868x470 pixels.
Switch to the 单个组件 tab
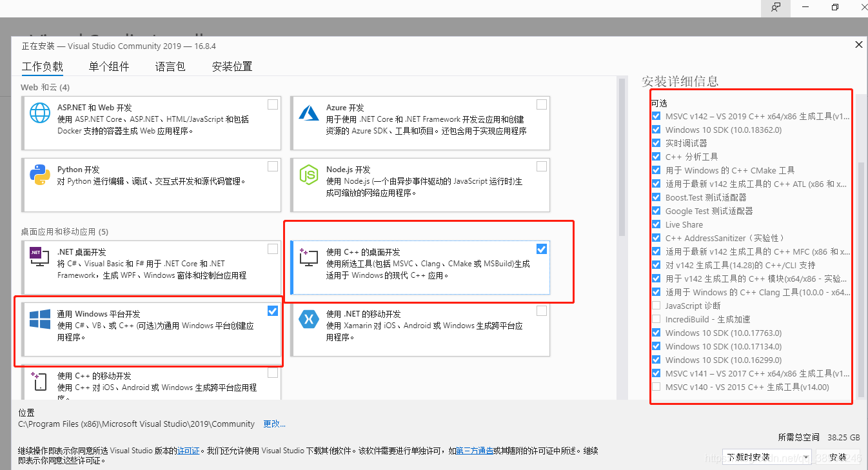pyautogui.click(x=109, y=66)
